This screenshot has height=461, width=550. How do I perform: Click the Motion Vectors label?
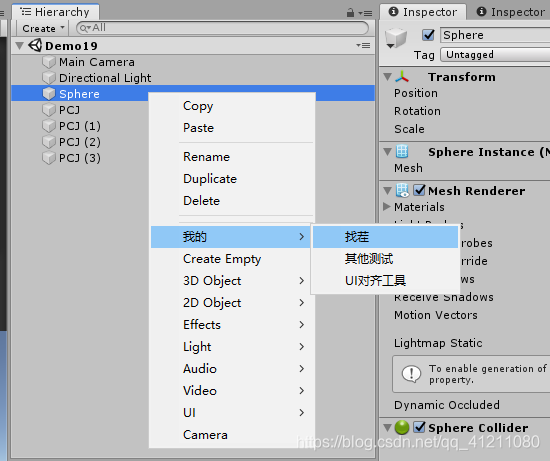pos(436,315)
